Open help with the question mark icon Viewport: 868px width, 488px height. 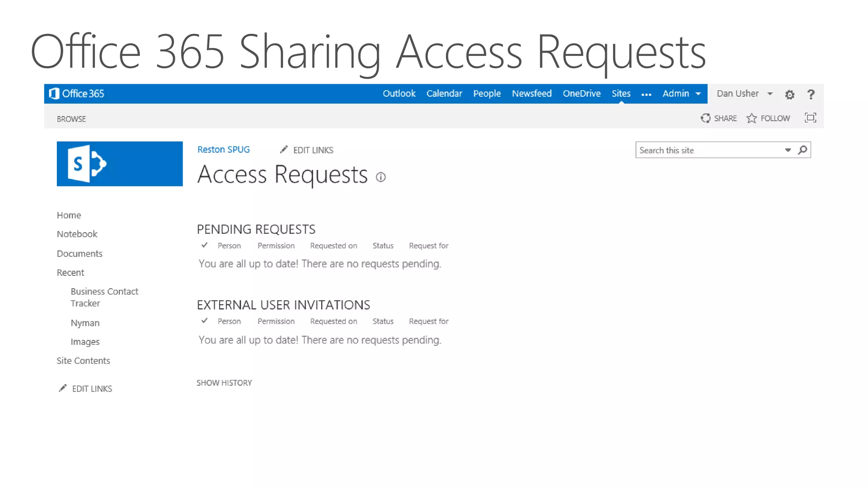click(810, 94)
